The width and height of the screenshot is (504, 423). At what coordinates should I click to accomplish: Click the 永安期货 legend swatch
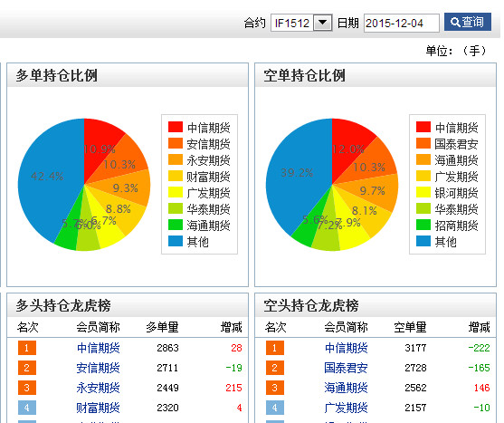point(176,159)
